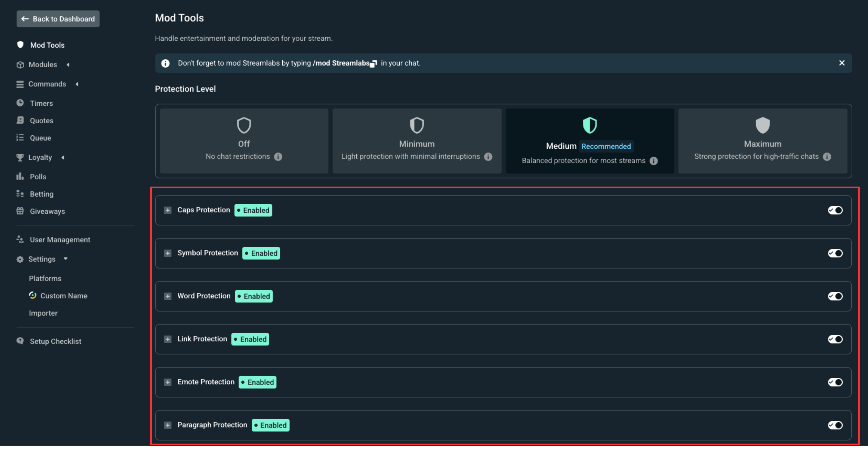Image resolution: width=868 pixels, height=454 pixels.
Task: Open Timers in the sidebar
Action: coord(41,103)
